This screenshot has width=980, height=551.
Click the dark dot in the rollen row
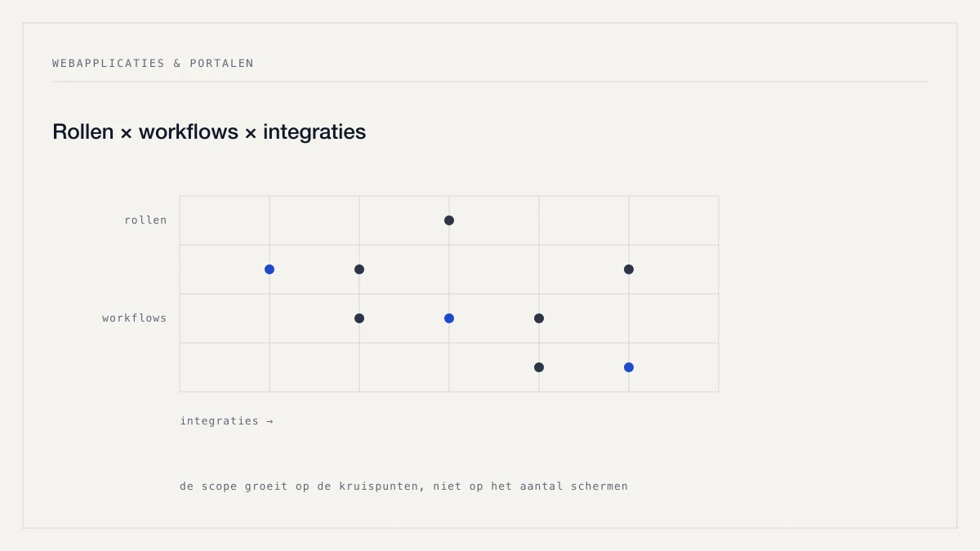[x=449, y=220]
